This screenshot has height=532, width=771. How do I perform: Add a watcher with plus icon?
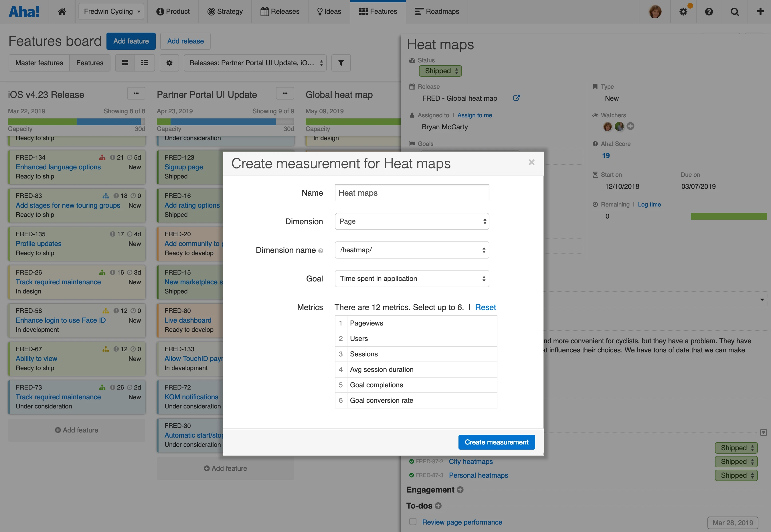pyautogui.click(x=630, y=126)
